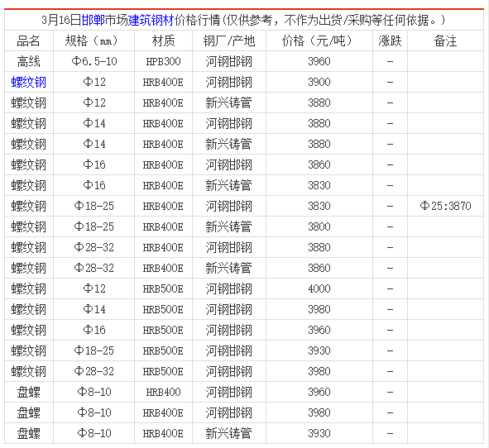The height and width of the screenshot is (448, 489).
Task: Select the HRB400 material cell without E
Action: [164, 392]
